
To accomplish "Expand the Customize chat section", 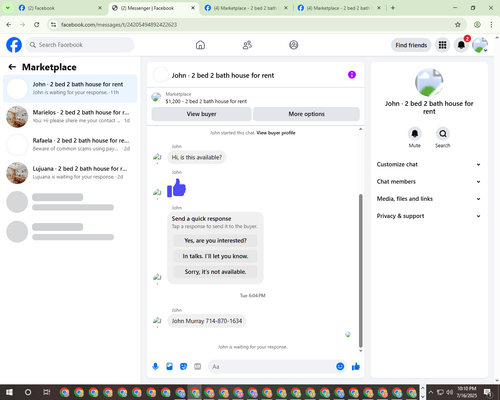I will coord(429,164).
